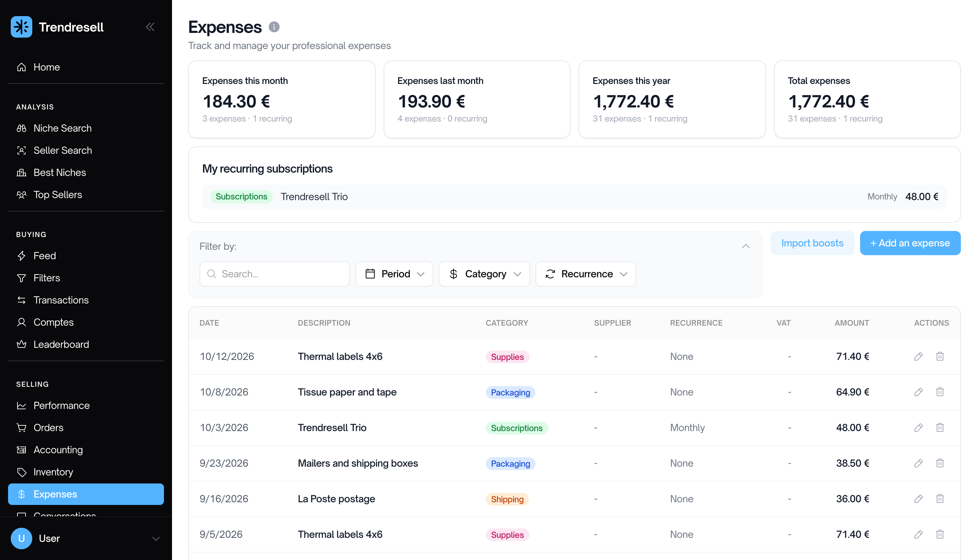Click the info icon beside Expenses title
977x560 pixels.
(x=274, y=27)
